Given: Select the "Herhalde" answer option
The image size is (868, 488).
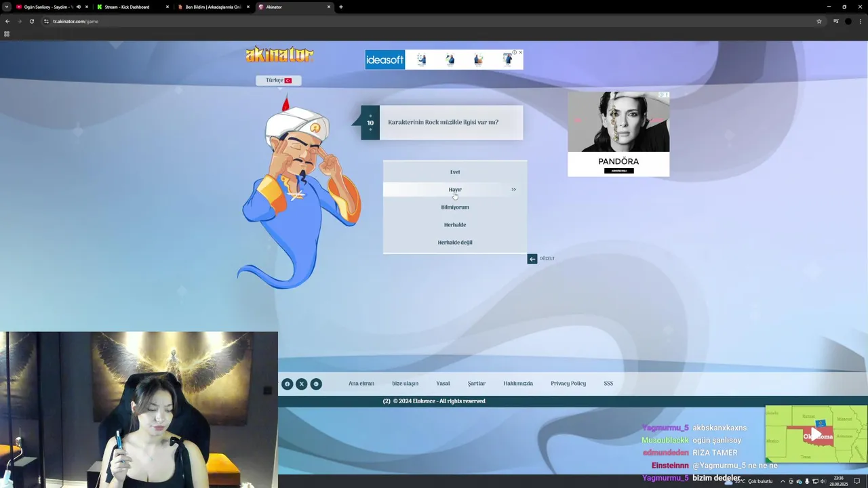Looking at the screenshot, I should 455,225.
